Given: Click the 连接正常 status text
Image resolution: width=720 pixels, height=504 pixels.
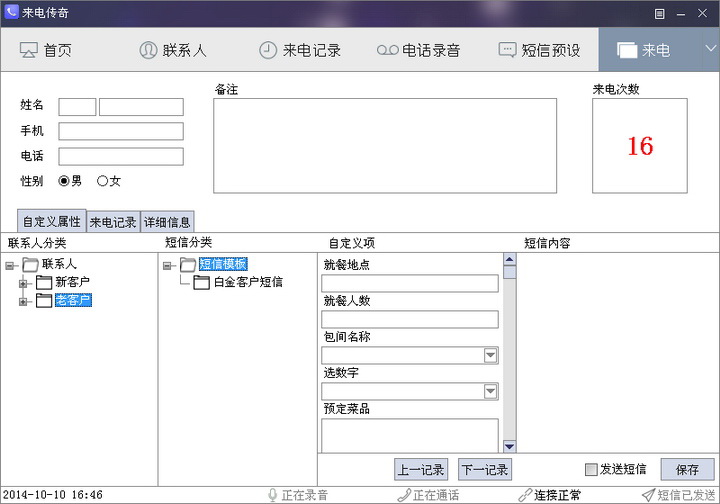Looking at the screenshot, I should pyautogui.click(x=557, y=495).
